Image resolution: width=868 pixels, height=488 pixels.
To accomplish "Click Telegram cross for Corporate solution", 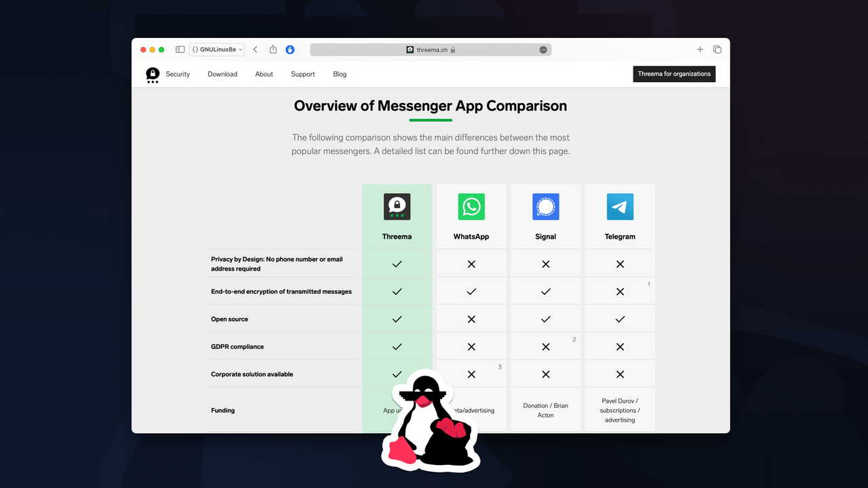I will tap(620, 374).
